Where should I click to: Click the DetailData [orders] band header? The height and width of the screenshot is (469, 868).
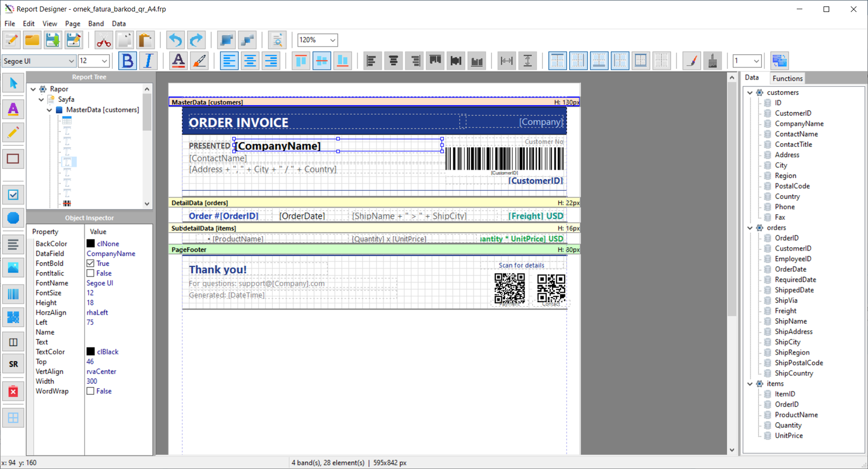coord(374,203)
